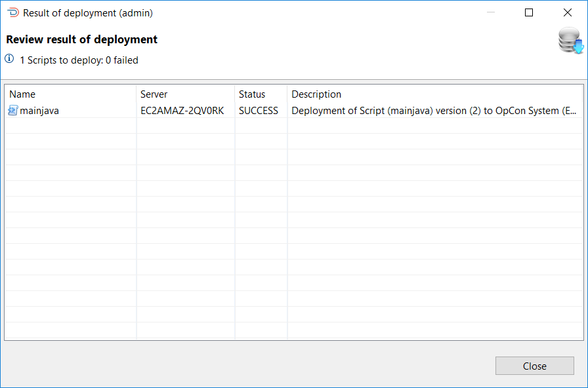Click the '1 Scripts to deploy: 0 failed' message

pyautogui.click(x=79, y=60)
